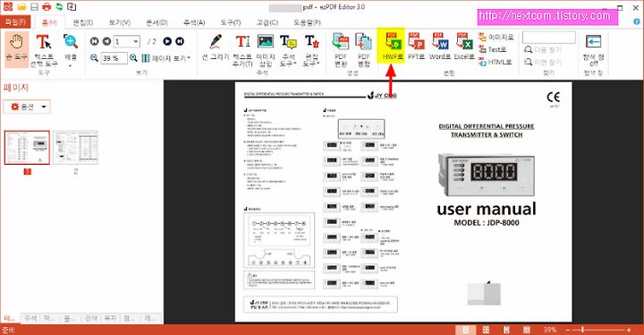This screenshot has width=644, height=335.
Task: Open the Help (도움말) ribbon tab
Action: (307, 22)
